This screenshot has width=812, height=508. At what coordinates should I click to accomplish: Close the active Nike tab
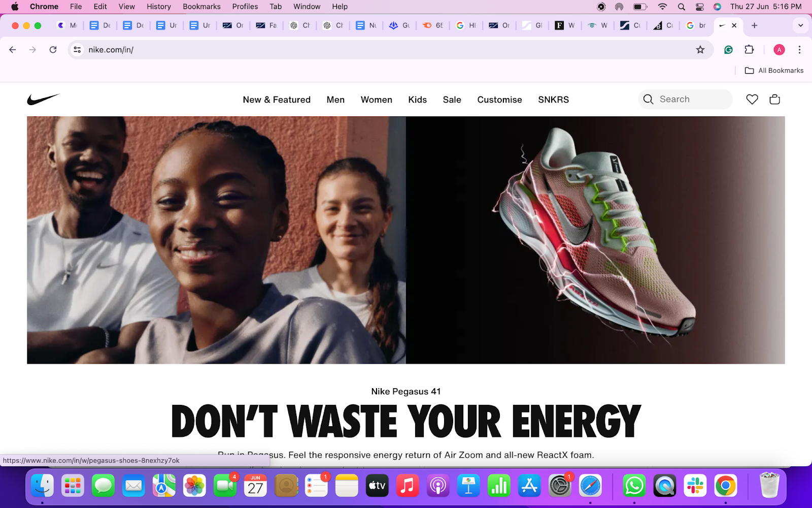click(734, 25)
